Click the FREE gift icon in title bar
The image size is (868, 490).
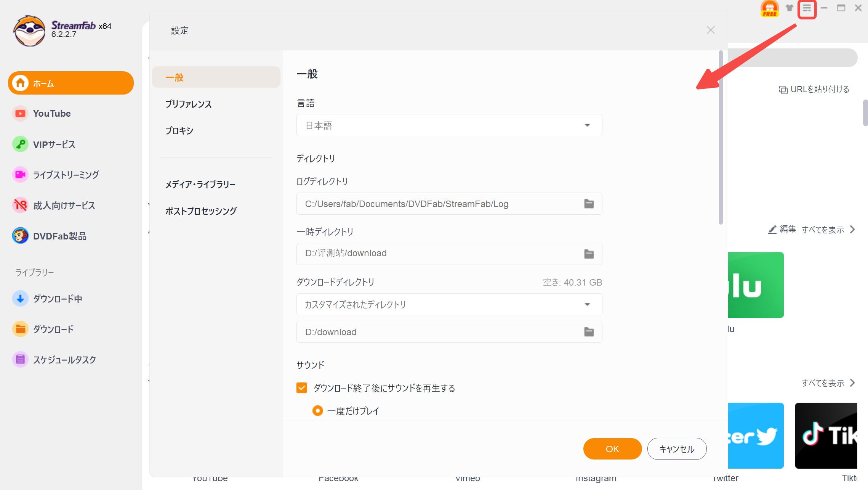(x=769, y=8)
